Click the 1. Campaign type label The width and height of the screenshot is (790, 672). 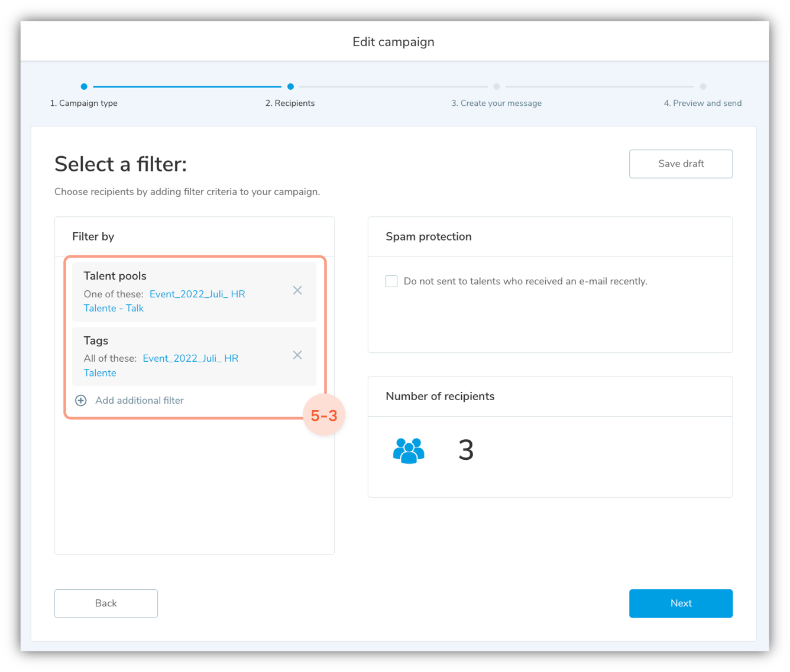[84, 103]
